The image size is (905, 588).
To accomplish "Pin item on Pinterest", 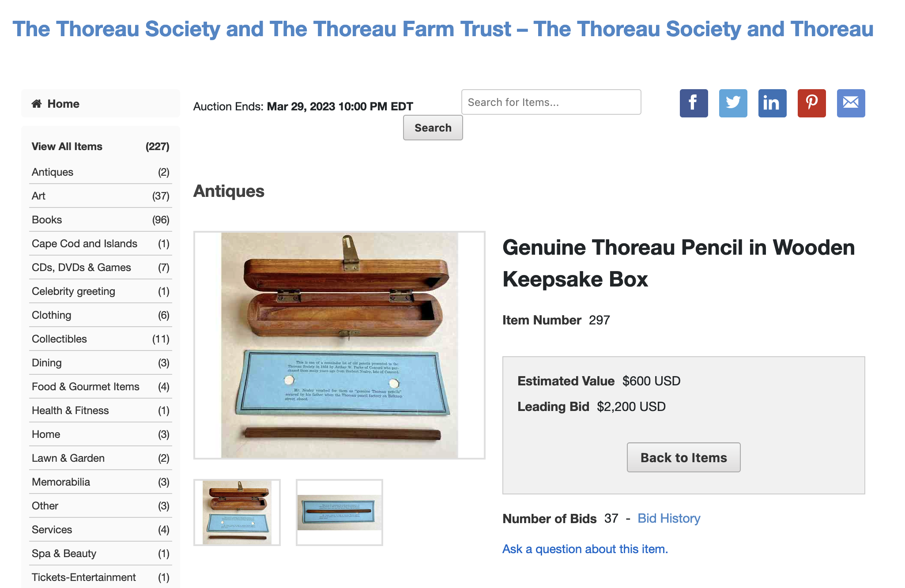I will click(x=811, y=103).
